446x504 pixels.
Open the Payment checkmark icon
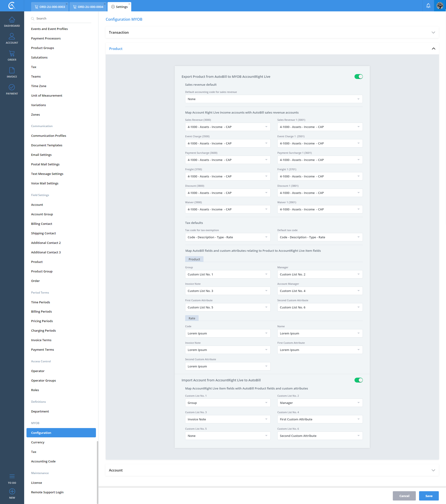click(x=12, y=87)
